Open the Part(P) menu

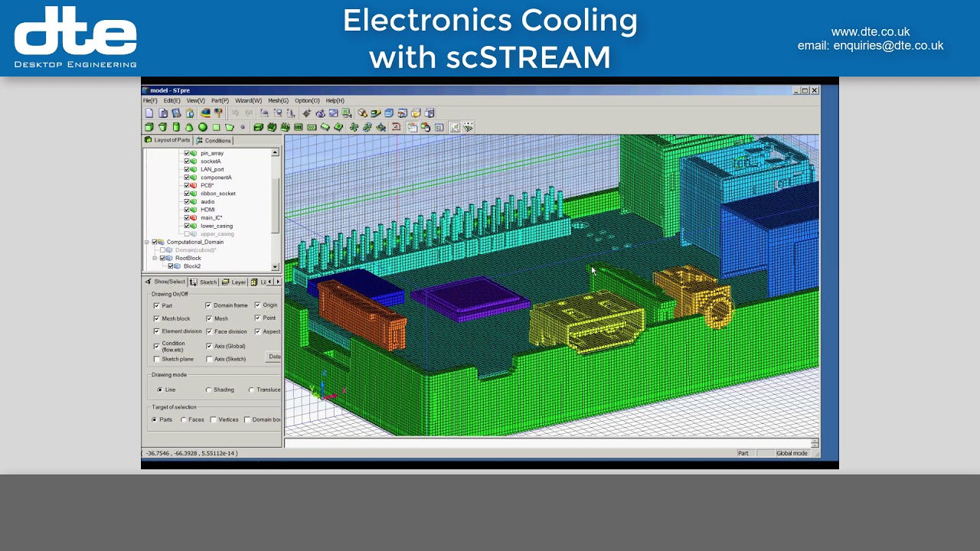pyautogui.click(x=220, y=101)
